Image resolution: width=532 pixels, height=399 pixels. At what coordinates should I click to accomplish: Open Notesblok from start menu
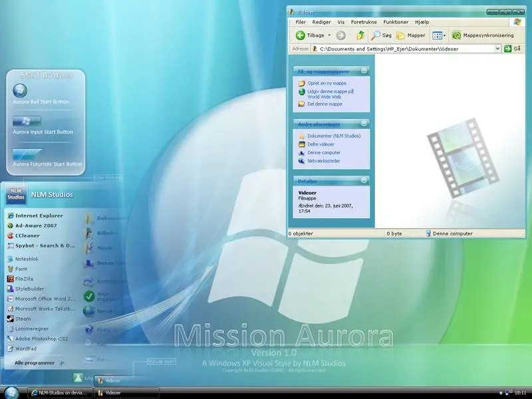click(x=23, y=259)
